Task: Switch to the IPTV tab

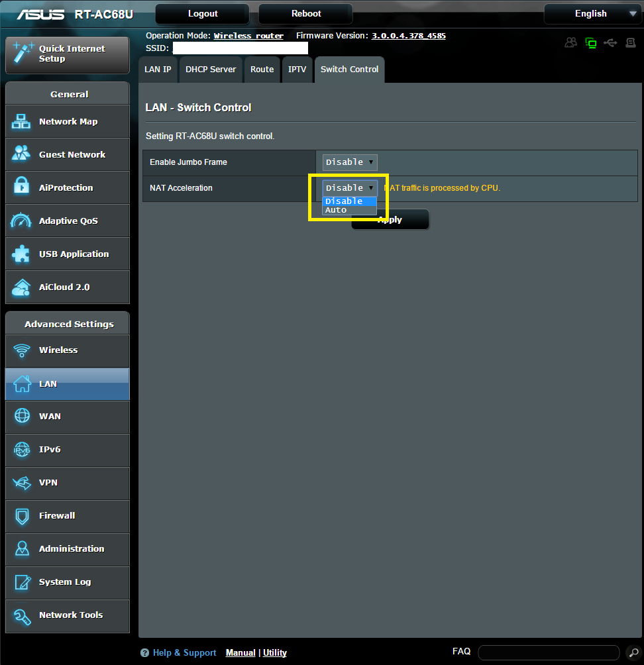Action: point(297,70)
